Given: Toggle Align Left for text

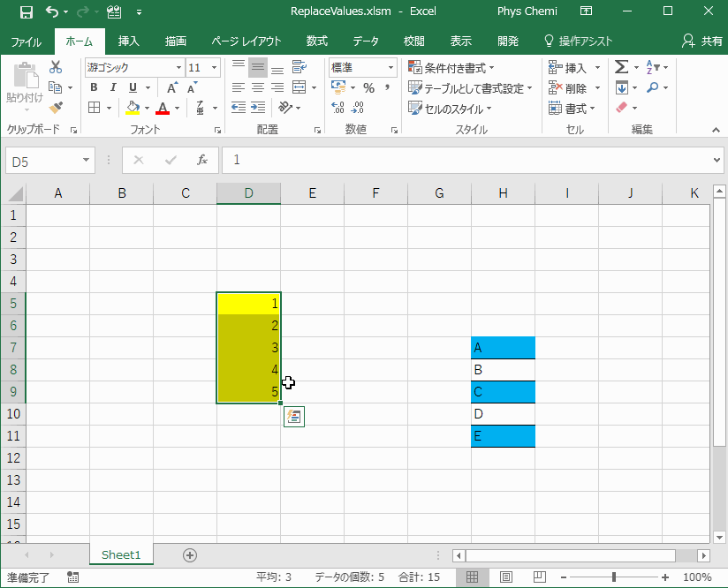Looking at the screenshot, I should (239, 87).
